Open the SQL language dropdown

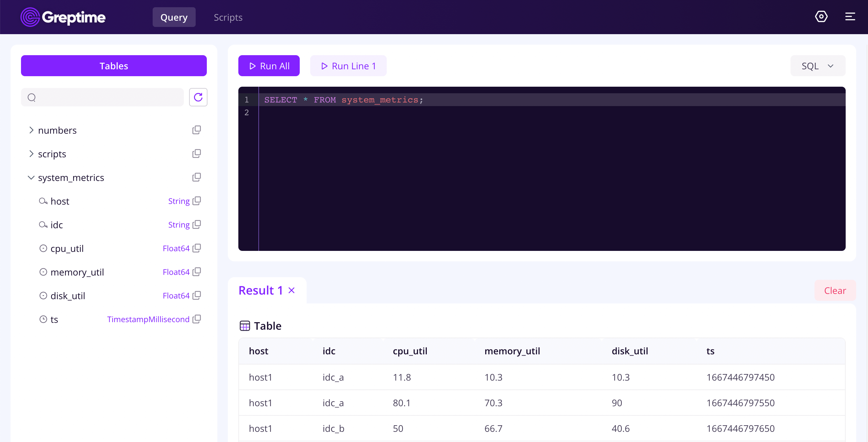818,66
